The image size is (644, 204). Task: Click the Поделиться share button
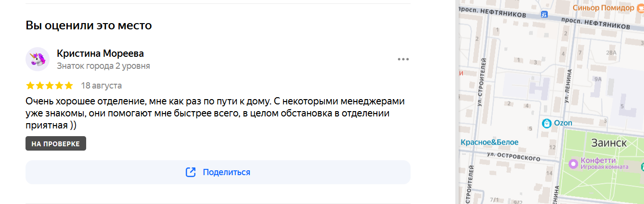tap(218, 172)
